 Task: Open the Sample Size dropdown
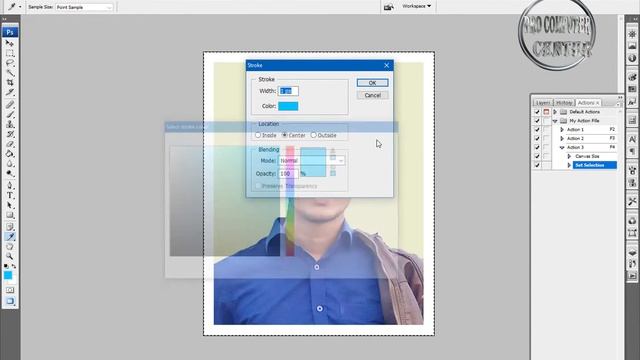84,7
